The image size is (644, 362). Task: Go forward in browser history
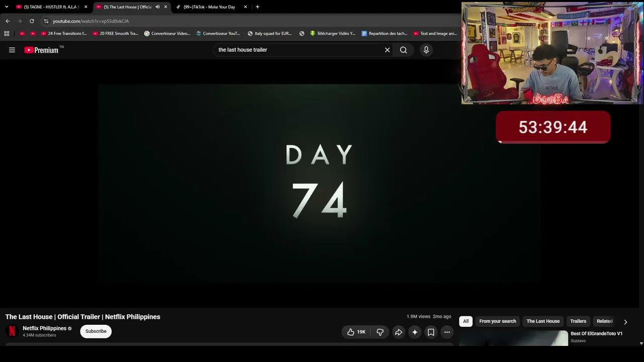[x=20, y=21]
